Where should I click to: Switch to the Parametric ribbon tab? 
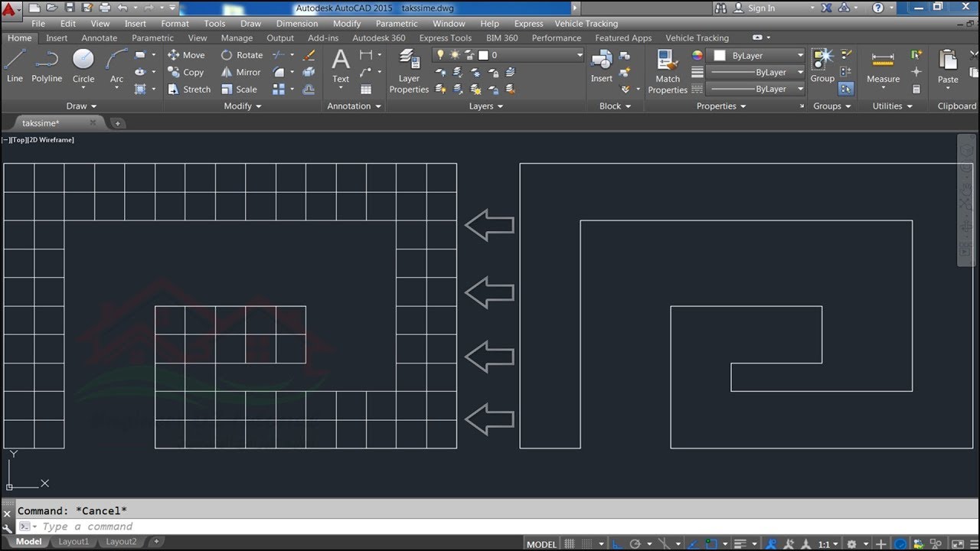pos(152,37)
